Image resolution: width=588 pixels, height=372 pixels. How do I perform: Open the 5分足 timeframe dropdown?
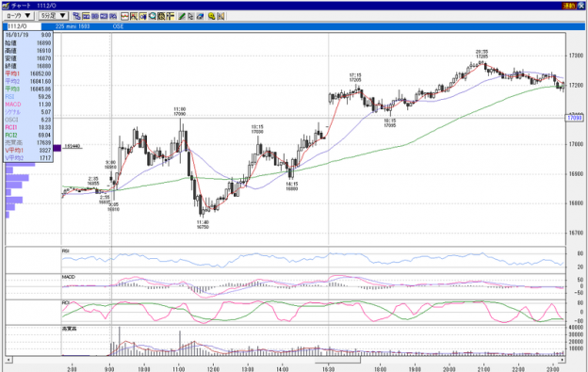click(54, 16)
